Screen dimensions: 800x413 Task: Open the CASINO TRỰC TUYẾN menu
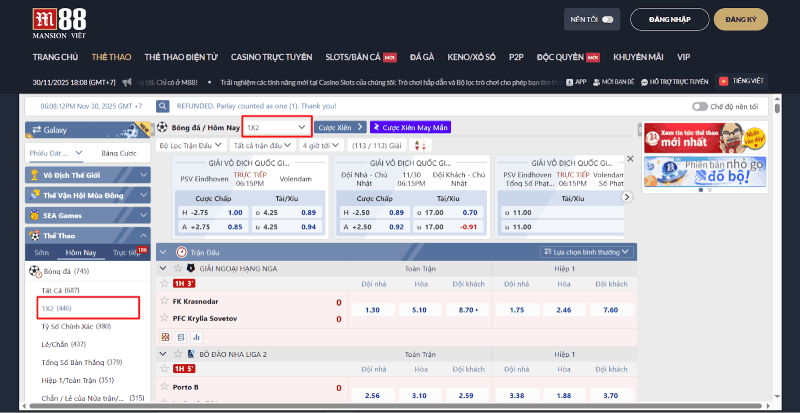click(267, 57)
